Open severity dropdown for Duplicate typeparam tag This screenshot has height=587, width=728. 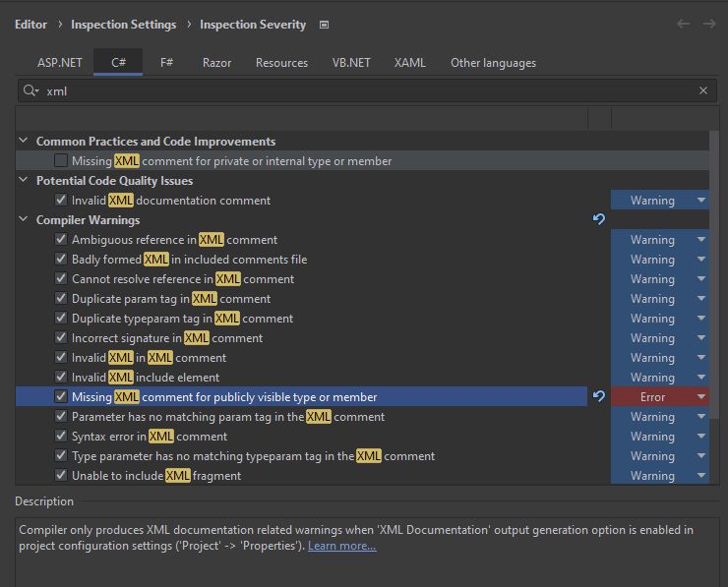click(660, 319)
